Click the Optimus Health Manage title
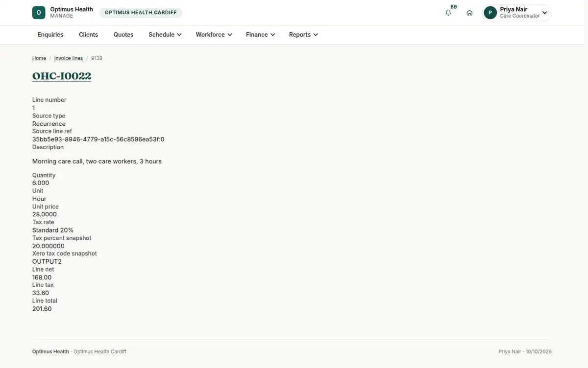Viewport: 588px width, 368px height. coord(72,13)
